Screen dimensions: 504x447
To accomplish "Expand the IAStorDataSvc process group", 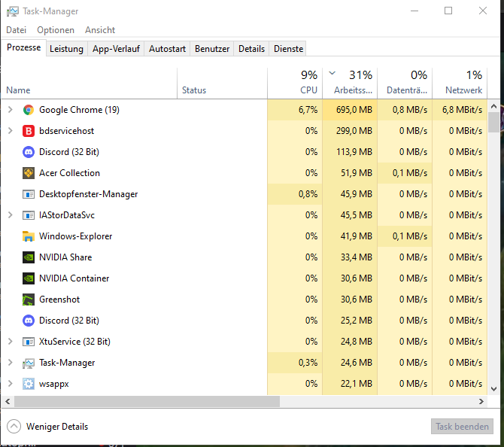I will [x=11, y=215].
